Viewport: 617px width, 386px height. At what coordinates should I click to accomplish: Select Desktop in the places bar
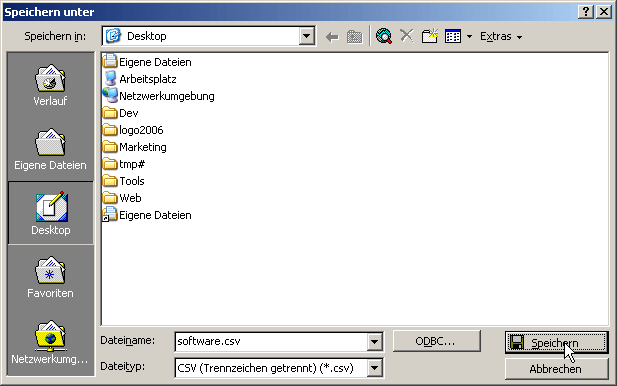coord(51,213)
